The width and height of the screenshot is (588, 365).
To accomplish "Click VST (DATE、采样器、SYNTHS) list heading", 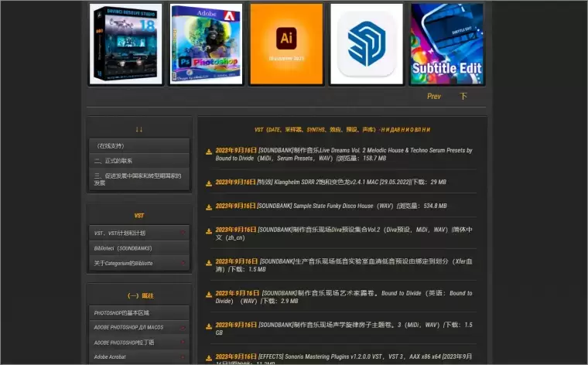I will (x=342, y=130).
